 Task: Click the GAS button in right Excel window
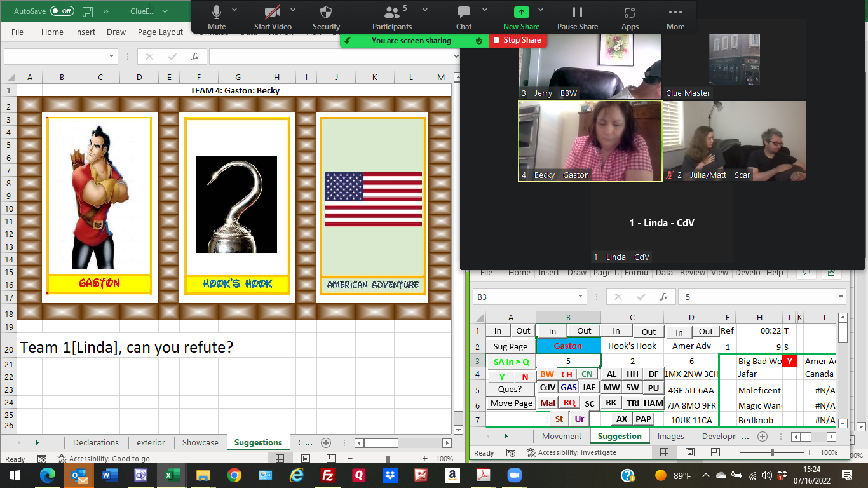pyautogui.click(x=569, y=388)
